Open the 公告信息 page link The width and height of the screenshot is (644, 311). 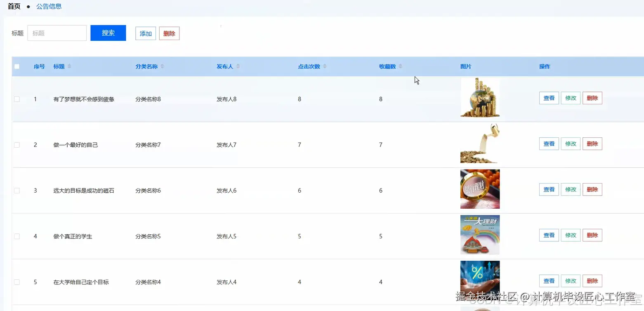click(49, 6)
